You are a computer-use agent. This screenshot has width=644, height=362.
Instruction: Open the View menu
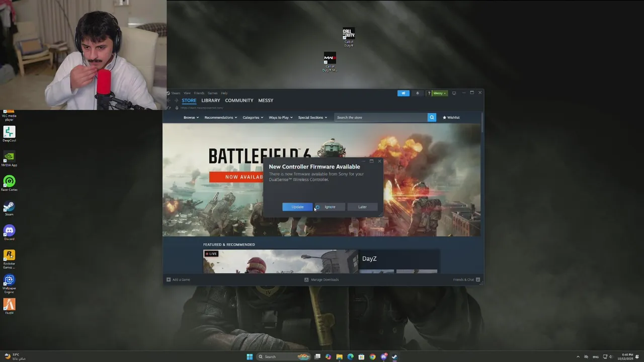click(x=187, y=93)
